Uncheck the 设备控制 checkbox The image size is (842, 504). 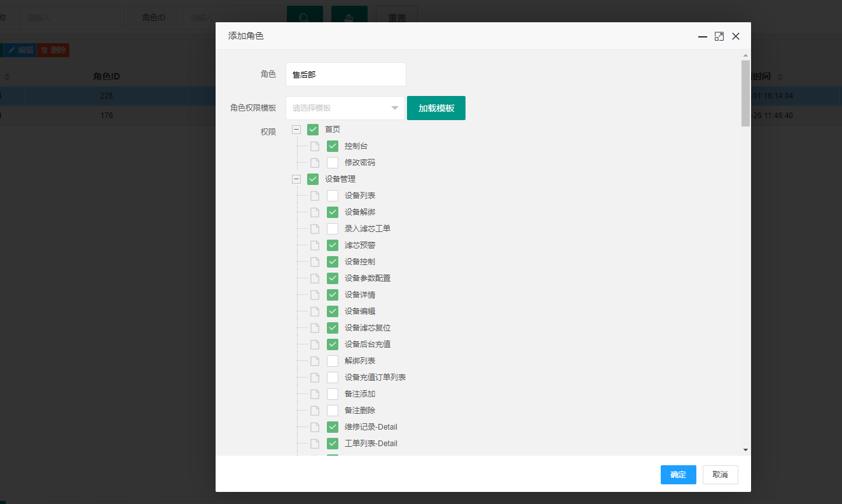click(333, 262)
